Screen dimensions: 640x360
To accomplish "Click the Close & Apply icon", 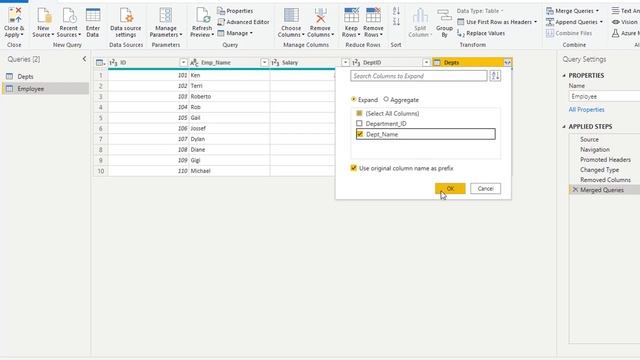I will pyautogui.click(x=14, y=16).
